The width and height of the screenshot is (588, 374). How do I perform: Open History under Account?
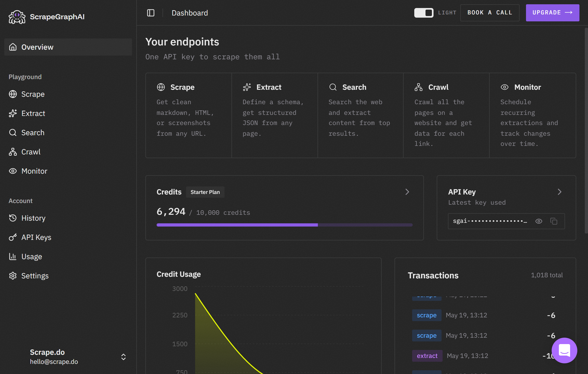[x=68, y=218]
